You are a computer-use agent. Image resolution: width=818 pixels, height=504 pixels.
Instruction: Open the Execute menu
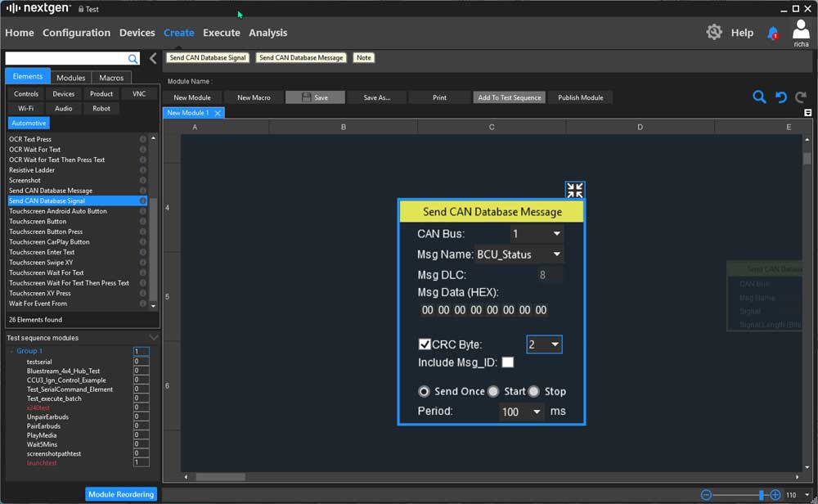(222, 33)
